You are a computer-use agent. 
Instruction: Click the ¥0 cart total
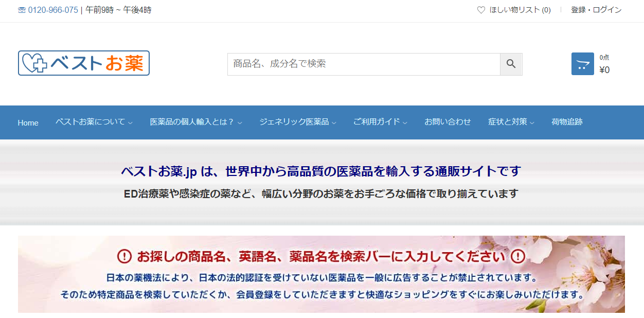click(x=604, y=70)
